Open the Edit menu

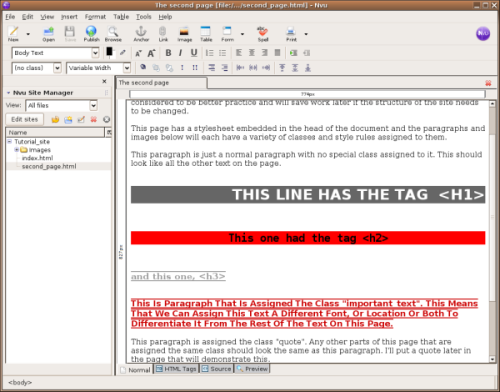[x=27, y=17]
